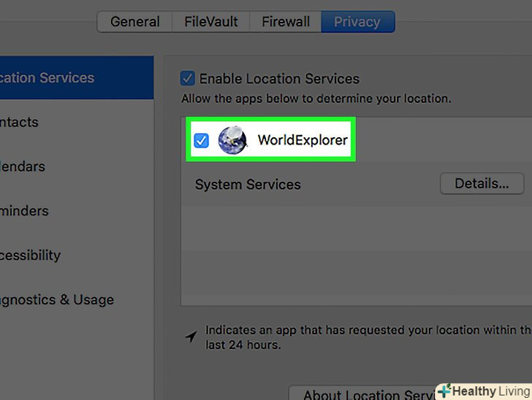The width and height of the screenshot is (532, 400).
Task: Select the Privacy tab
Action: (x=357, y=22)
